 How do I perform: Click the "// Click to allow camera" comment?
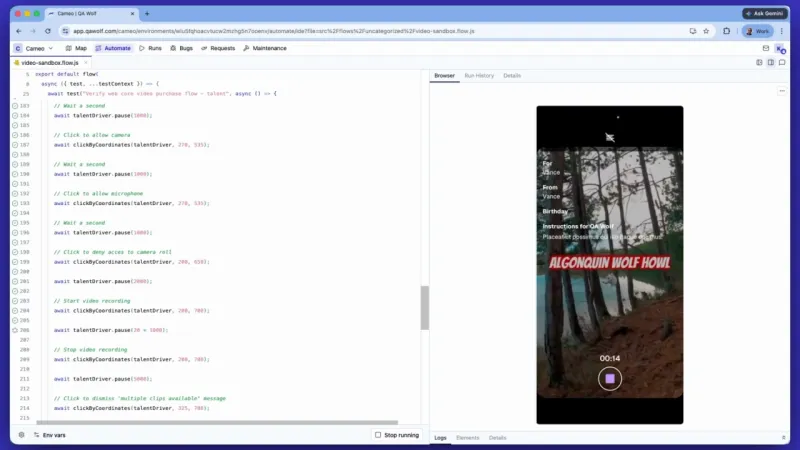point(92,135)
